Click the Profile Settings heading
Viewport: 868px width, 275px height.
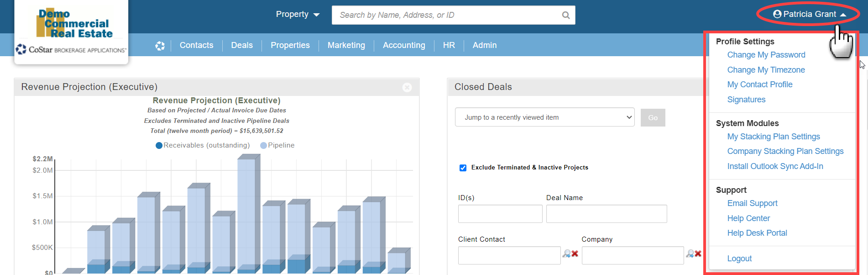[x=745, y=42]
